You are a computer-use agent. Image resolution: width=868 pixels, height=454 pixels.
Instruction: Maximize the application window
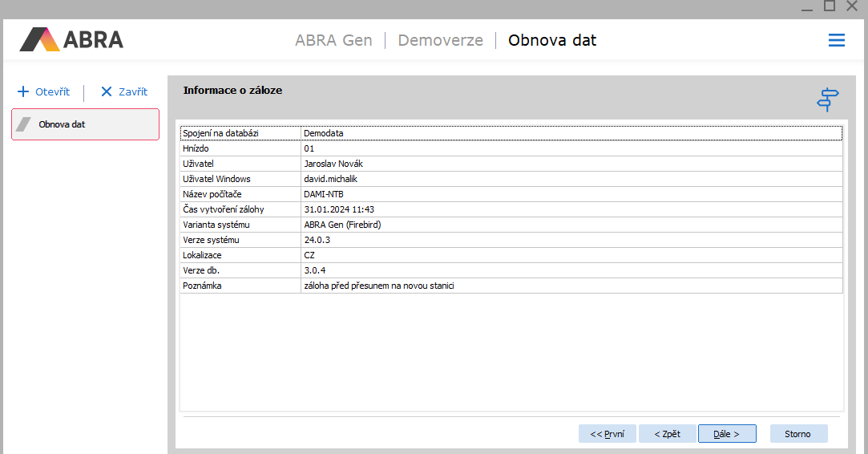pos(830,6)
